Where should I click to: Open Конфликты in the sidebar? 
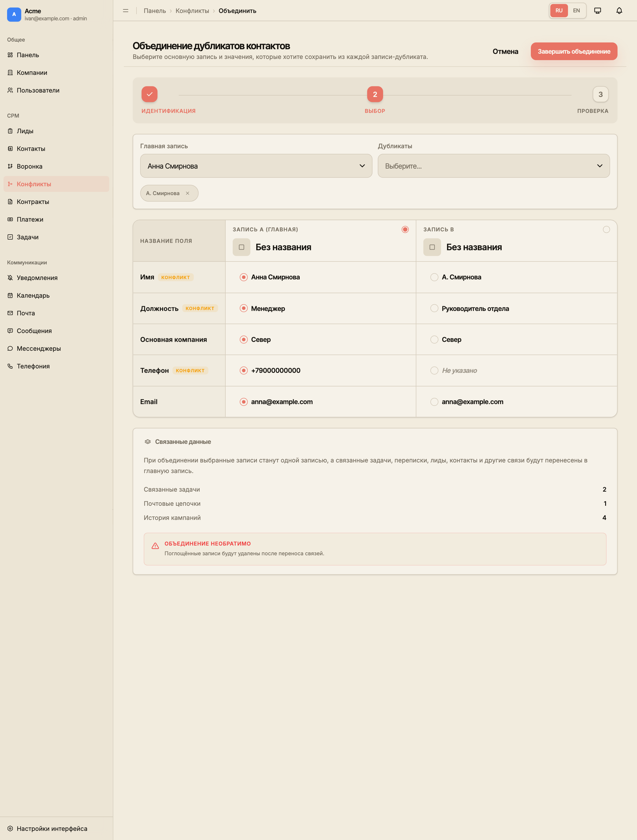[x=56, y=184]
